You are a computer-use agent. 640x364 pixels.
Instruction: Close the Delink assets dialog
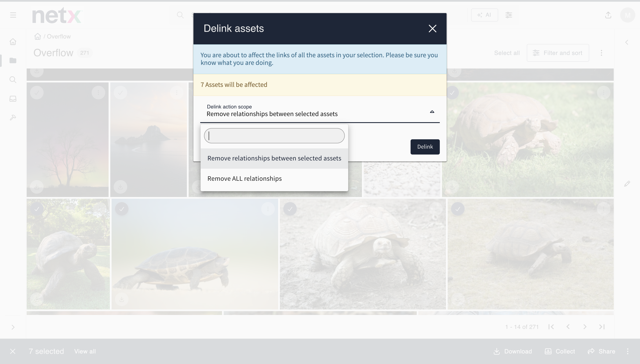click(432, 29)
